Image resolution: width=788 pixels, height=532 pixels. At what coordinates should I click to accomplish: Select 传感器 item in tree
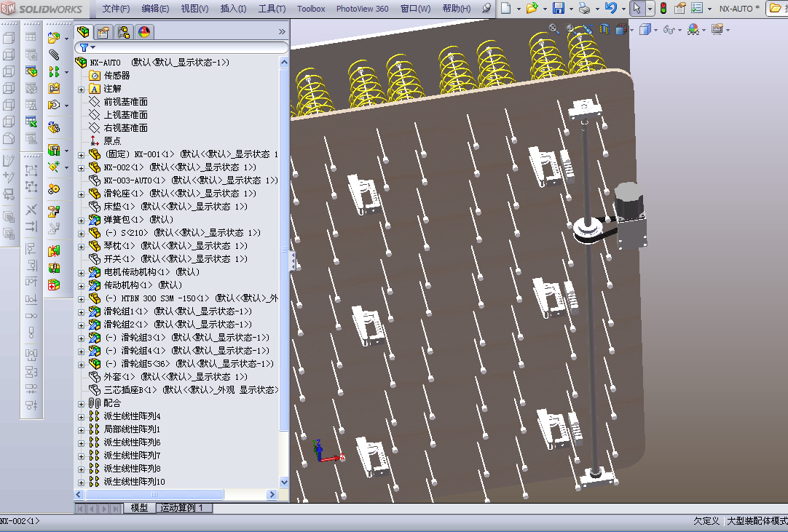[117, 76]
